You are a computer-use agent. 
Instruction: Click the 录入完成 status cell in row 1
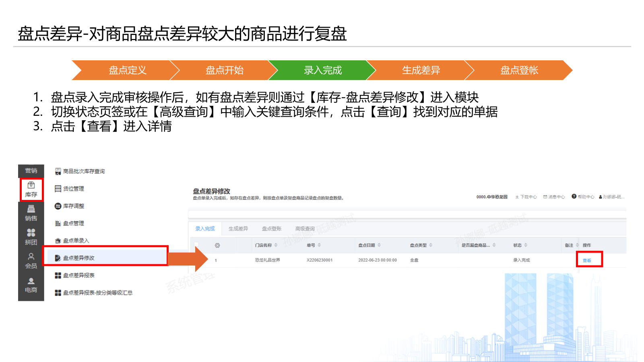(521, 260)
